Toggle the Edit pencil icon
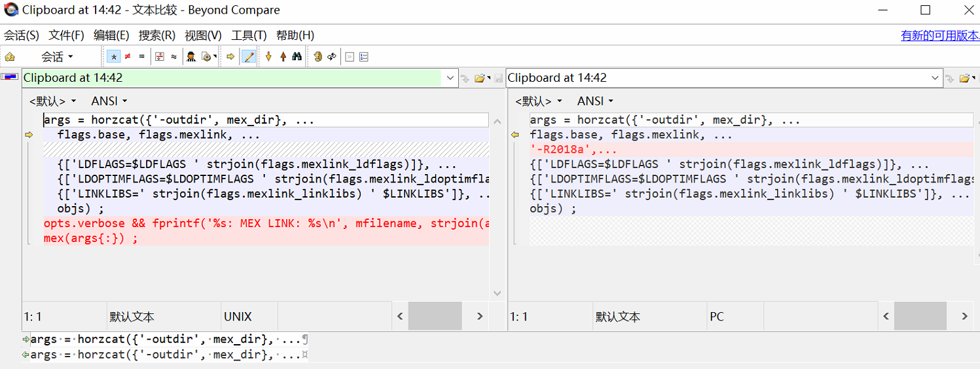 [249, 57]
